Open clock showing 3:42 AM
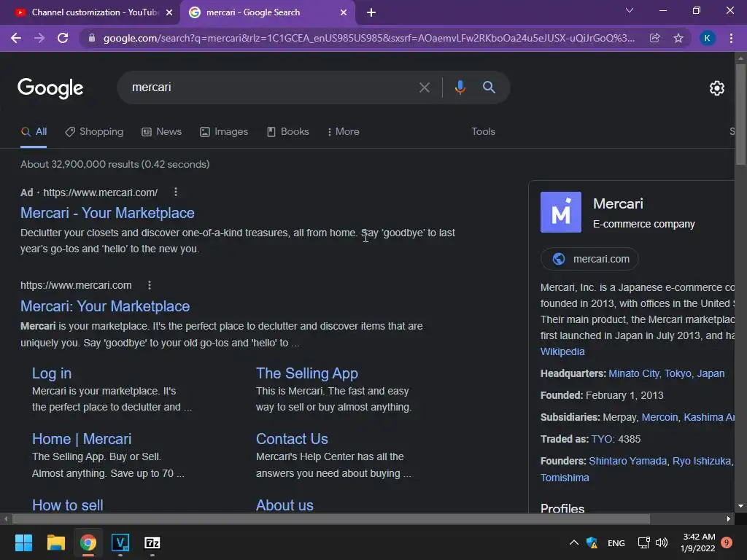 coord(698,542)
